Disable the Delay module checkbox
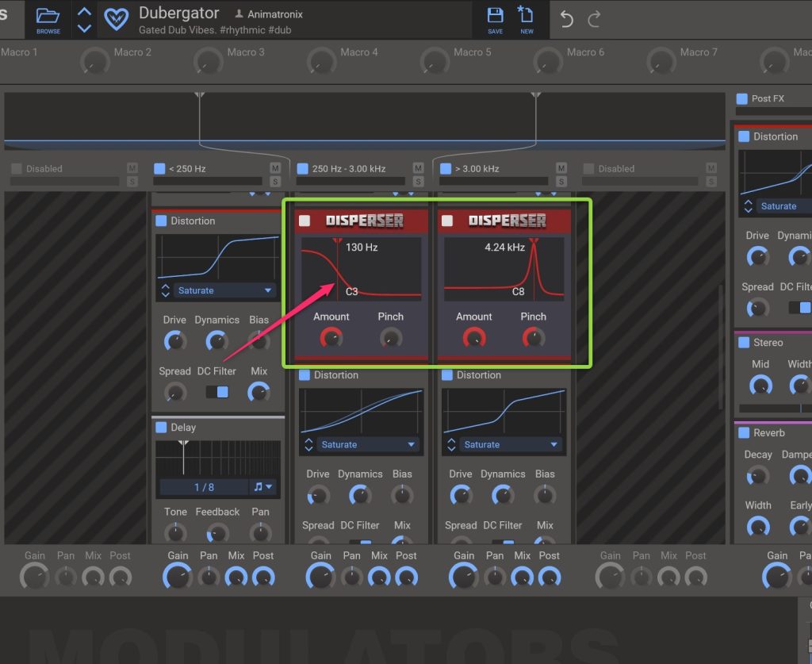Image resolution: width=812 pixels, height=664 pixels. point(162,428)
